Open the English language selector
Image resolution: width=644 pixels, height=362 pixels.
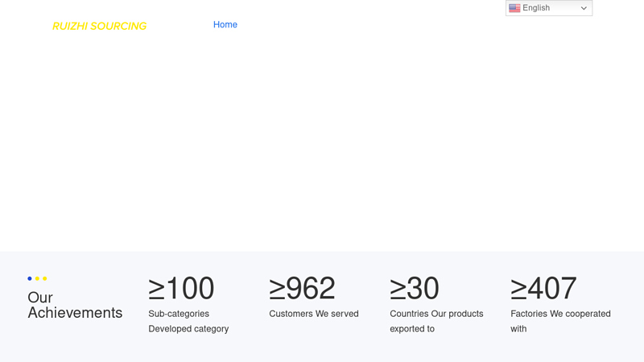coord(549,8)
